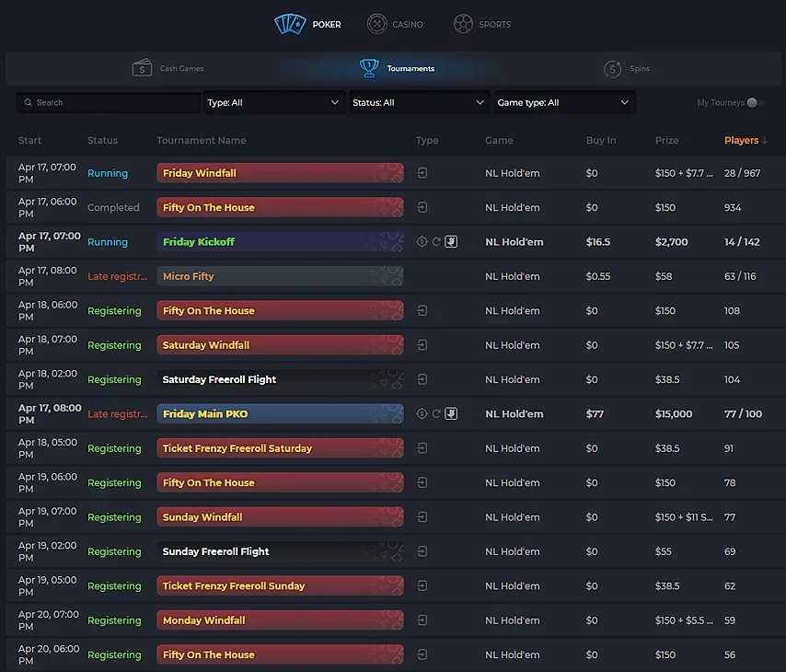Click the poker cards icon
786x672 pixels.
(x=290, y=24)
